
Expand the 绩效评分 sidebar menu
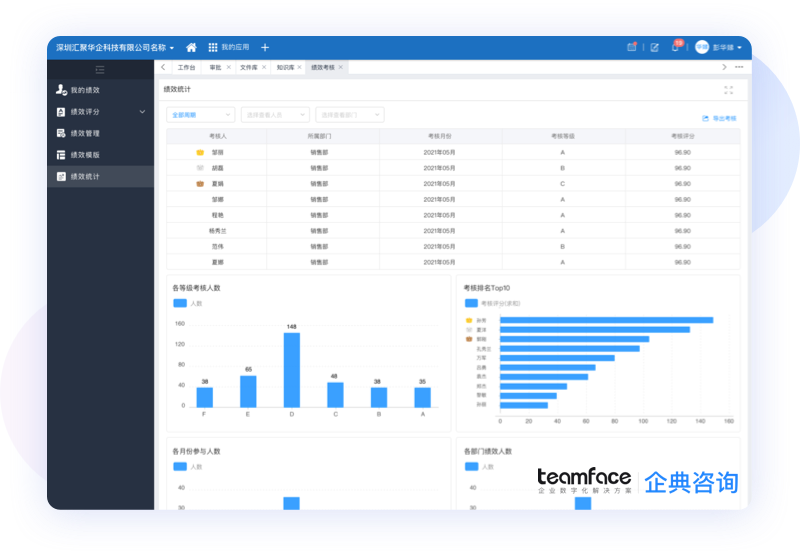pos(100,112)
